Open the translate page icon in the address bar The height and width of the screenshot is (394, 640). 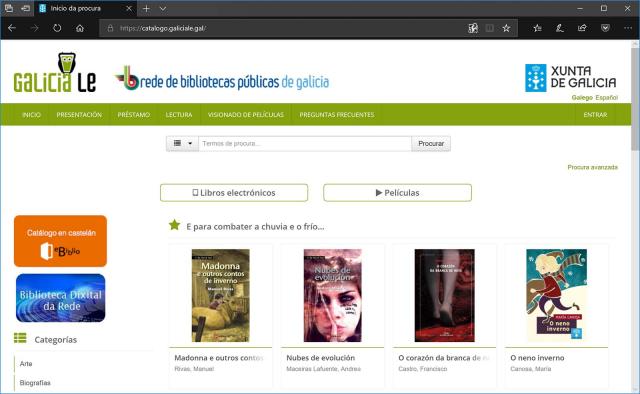tap(473, 28)
